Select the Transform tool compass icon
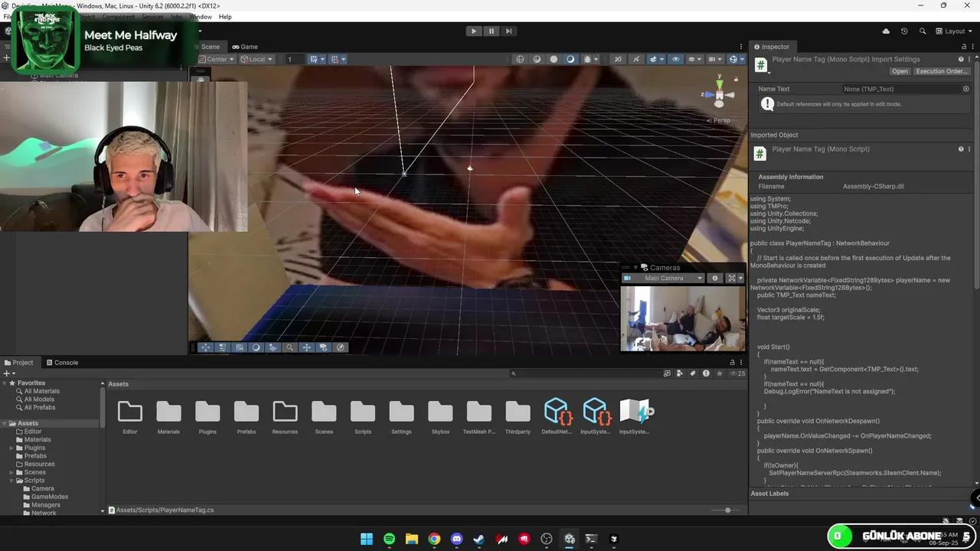 (340, 347)
